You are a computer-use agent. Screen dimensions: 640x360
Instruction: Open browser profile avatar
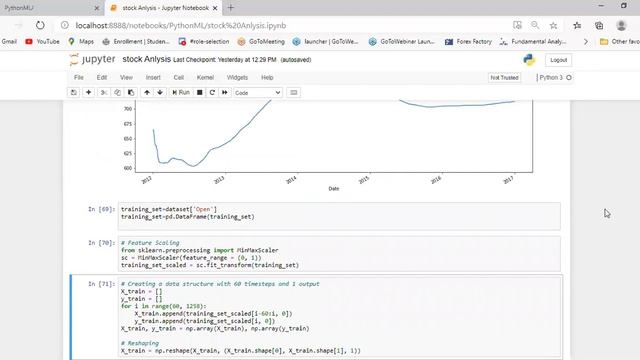(621, 25)
